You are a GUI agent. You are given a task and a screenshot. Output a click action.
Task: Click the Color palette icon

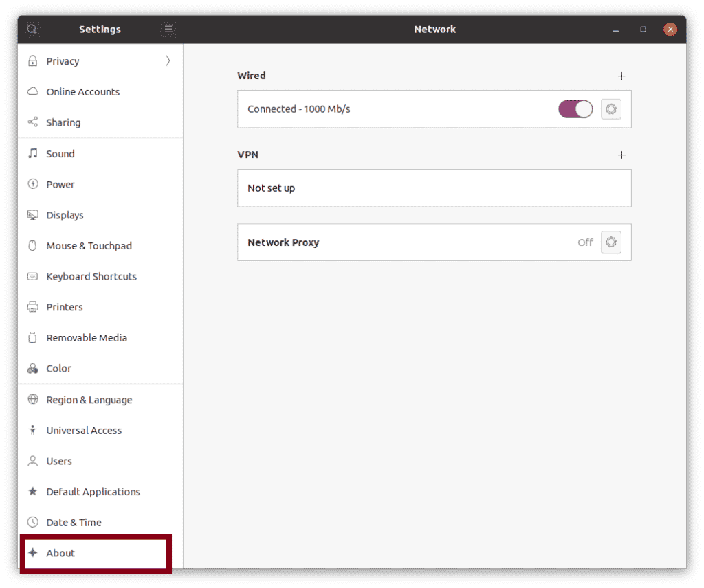pyautogui.click(x=32, y=368)
